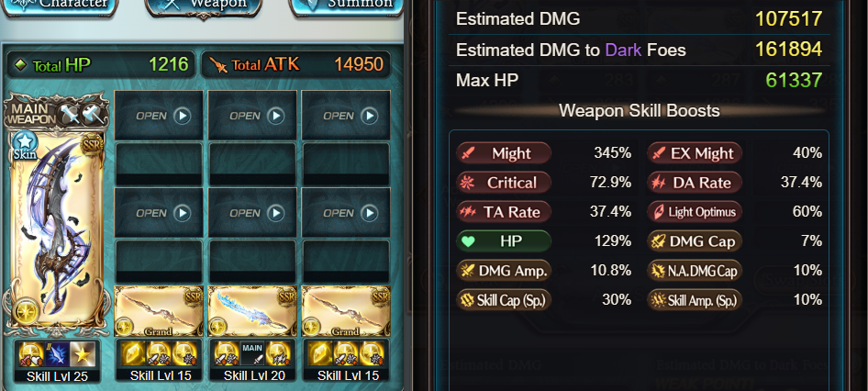Select the Weapon tab
The image size is (868, 391).
tap(203, 6)
